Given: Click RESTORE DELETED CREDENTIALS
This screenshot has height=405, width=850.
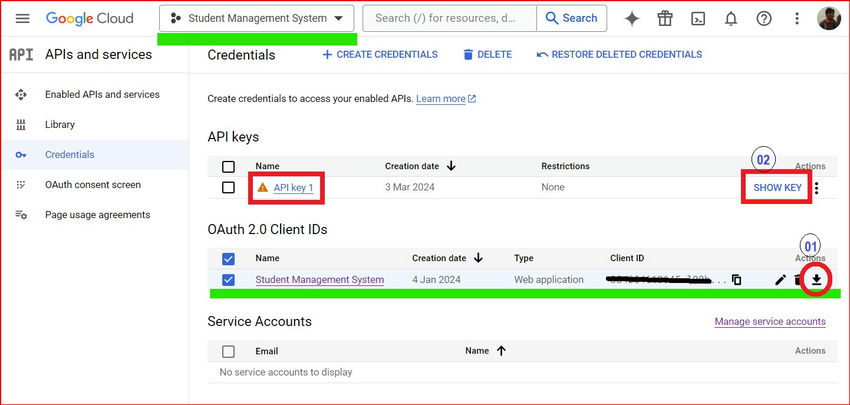Looking at the screenshot, I should point(619,55).
